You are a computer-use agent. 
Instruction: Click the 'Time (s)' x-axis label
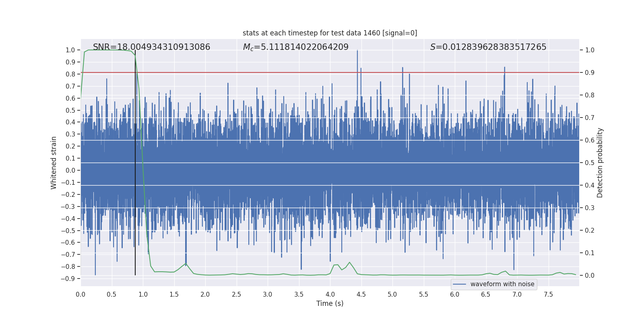coord(330,303)
